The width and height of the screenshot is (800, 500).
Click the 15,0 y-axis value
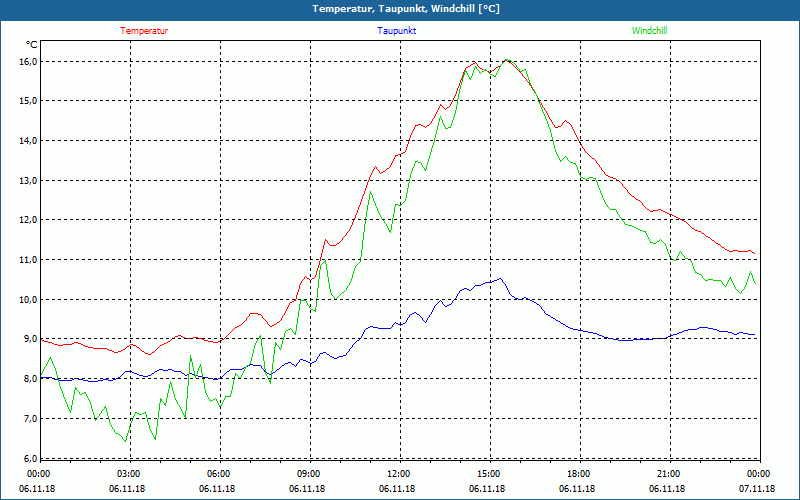[29, 101]
